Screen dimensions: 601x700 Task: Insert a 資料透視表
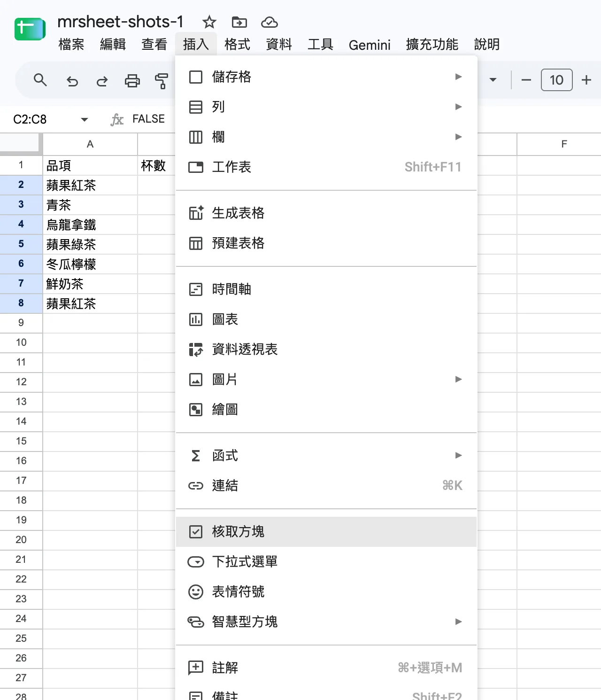326,349
